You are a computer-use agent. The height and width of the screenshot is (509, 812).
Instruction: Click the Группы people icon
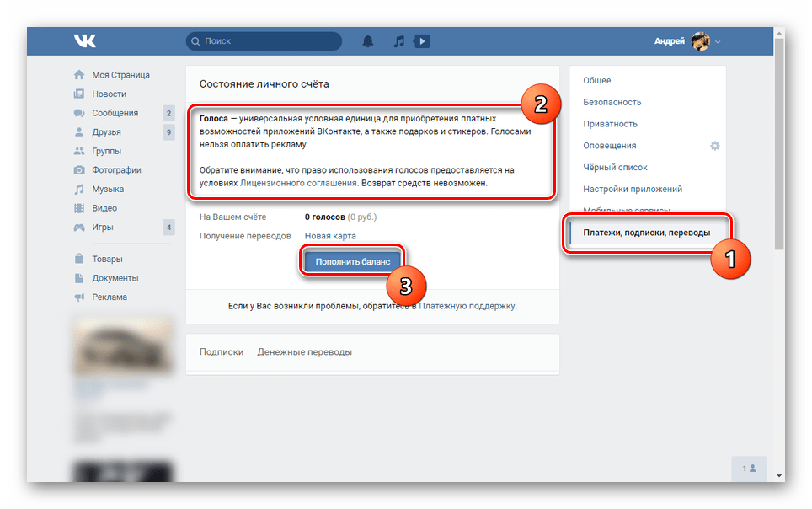pos(78,151)
